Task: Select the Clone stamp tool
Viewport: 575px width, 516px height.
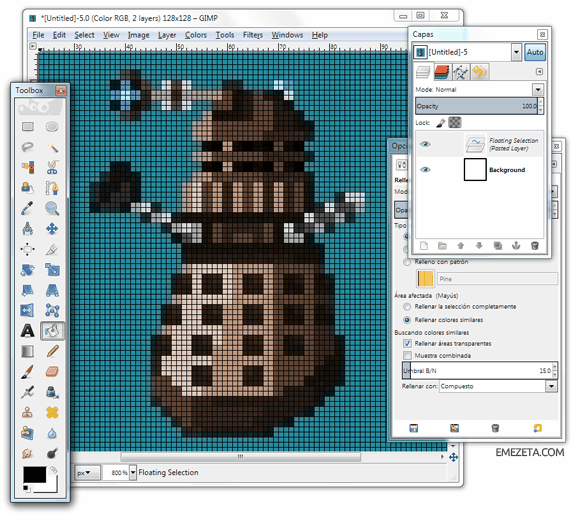Action: 28,413
